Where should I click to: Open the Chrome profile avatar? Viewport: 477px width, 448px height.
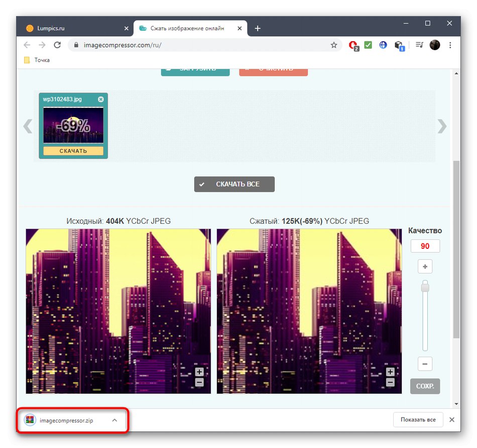point(435,45)
